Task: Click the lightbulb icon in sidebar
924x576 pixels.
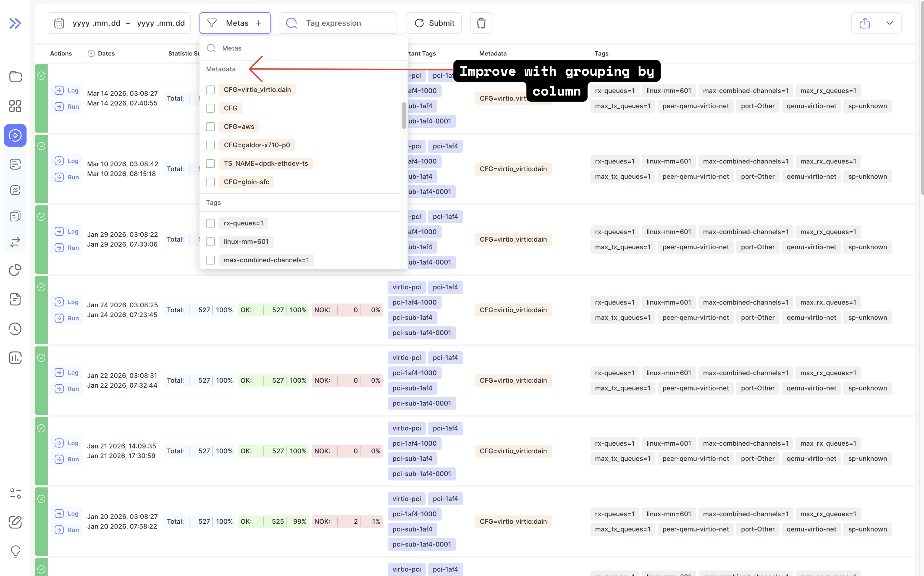Action: click(15, 551)
